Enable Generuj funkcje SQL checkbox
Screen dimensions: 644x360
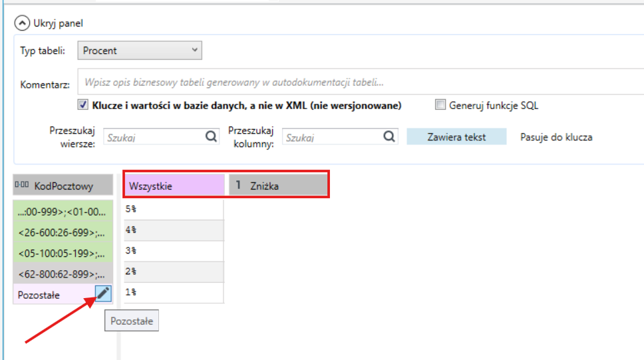(x=440, y=104)
